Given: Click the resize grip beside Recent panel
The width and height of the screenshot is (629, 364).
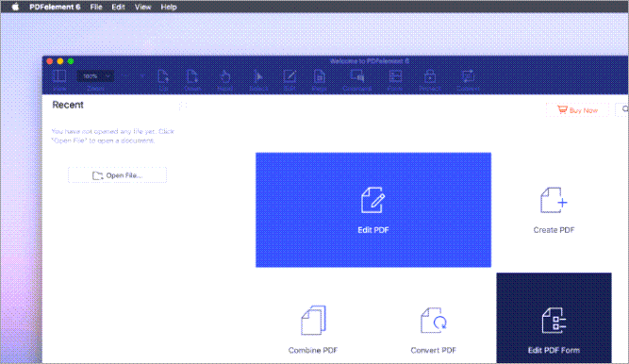Looking at the screenshot, I should (x=183, y=106).
